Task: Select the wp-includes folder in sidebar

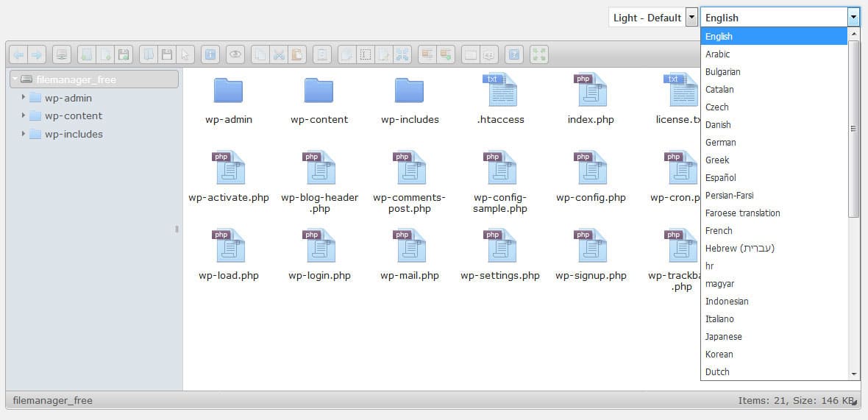Action: point(73,134)
